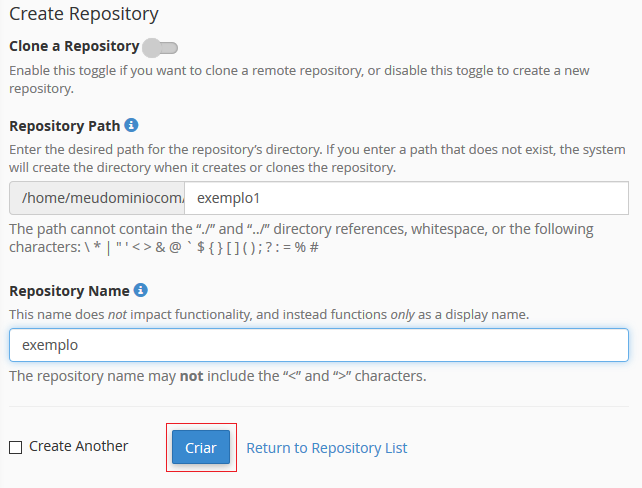Click the Repository Name info icon
The image size is (642, 488).
coord(141,291)
